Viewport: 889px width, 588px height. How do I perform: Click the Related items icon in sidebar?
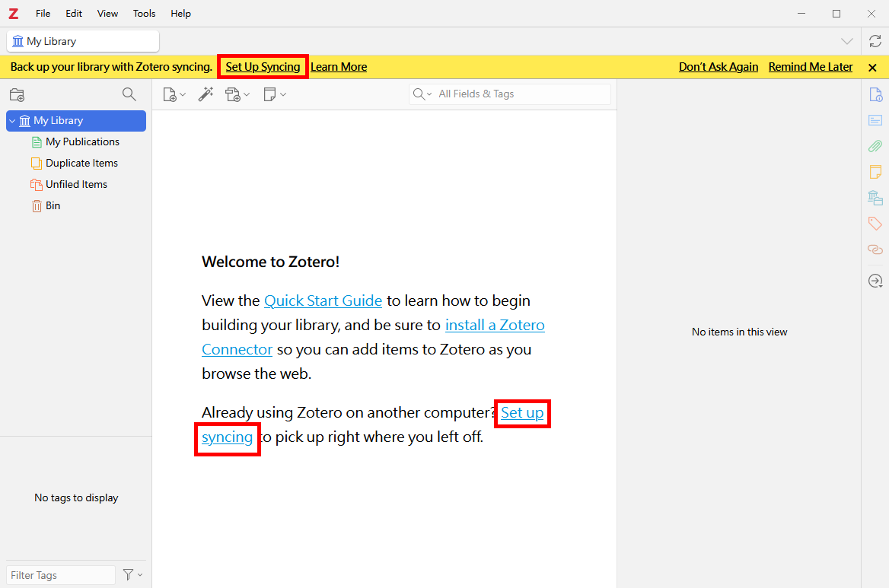click(875, 250)
